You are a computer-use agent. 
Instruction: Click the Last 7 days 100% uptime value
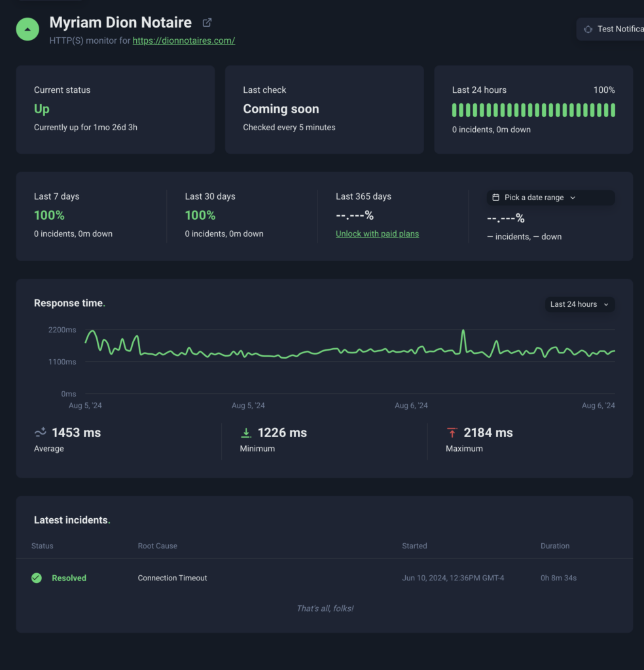[49, 215]
